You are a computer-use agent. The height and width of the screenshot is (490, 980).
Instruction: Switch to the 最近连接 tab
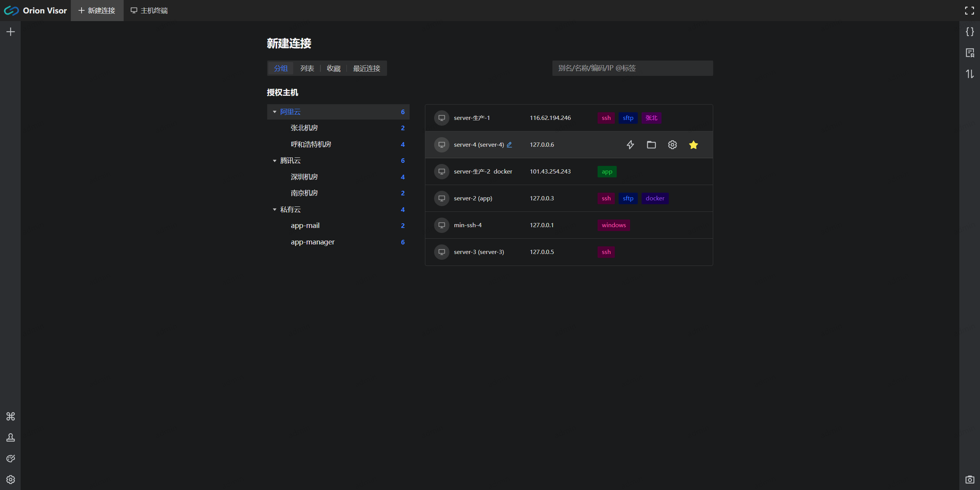366,69
